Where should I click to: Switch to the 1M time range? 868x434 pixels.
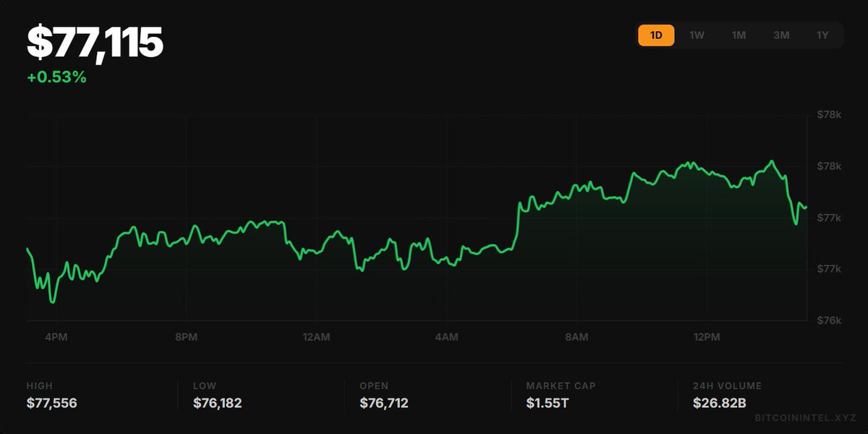coord(739,35)
